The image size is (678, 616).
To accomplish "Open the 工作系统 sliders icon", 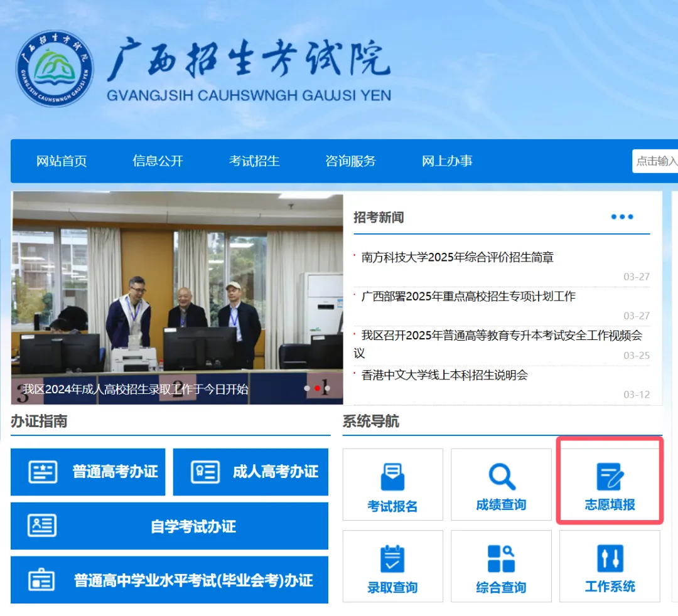I will pos(610,558).
